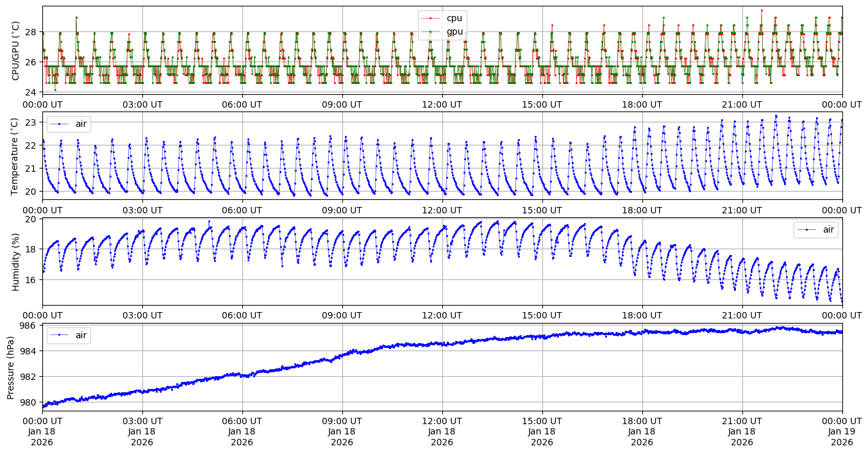Select the air legend in Pressure plot
The width and height of the screenshot is (868, 453).
(69, 335)
